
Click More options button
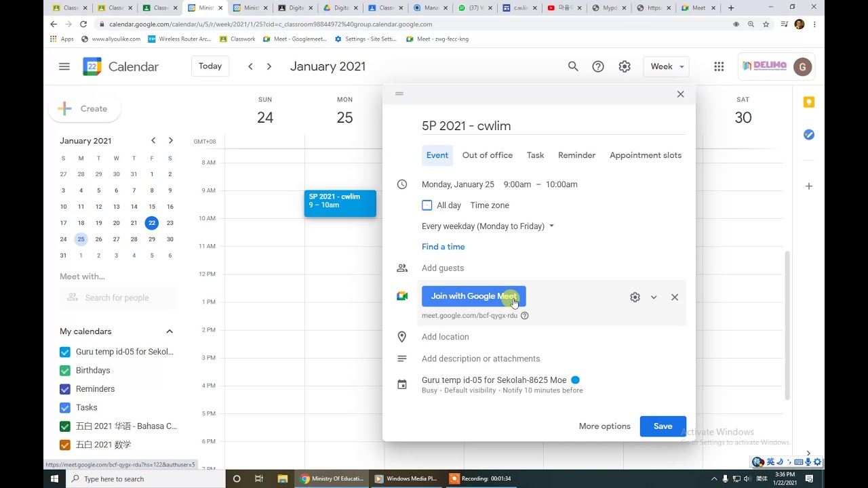click(604, 426)
